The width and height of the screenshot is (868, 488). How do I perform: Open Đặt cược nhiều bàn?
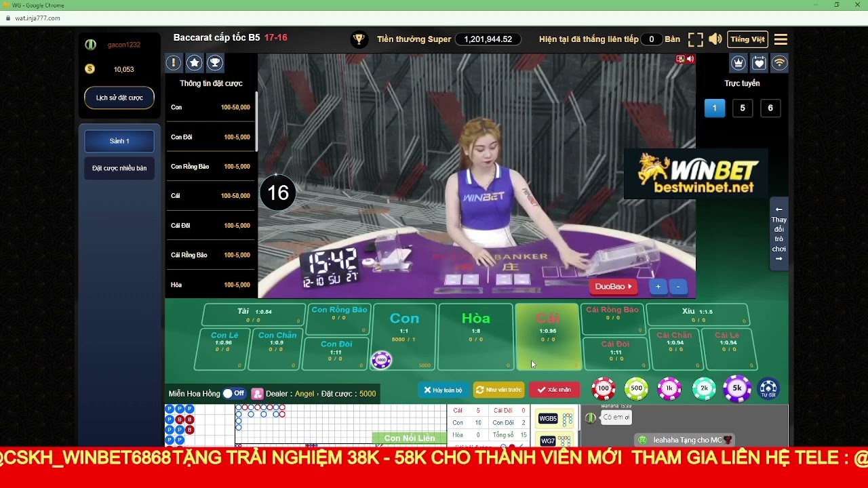click(x=119, y=168)
